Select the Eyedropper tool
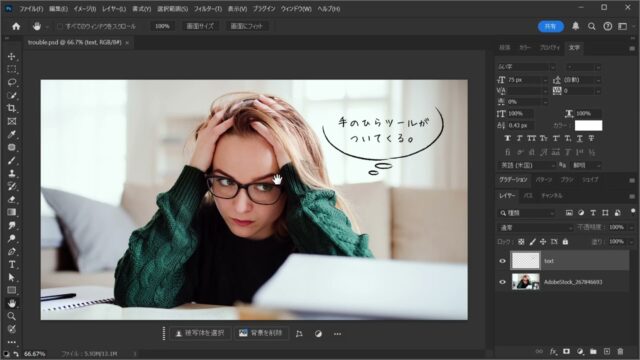This screenshot has width=640, height=360. pos(12,134)
